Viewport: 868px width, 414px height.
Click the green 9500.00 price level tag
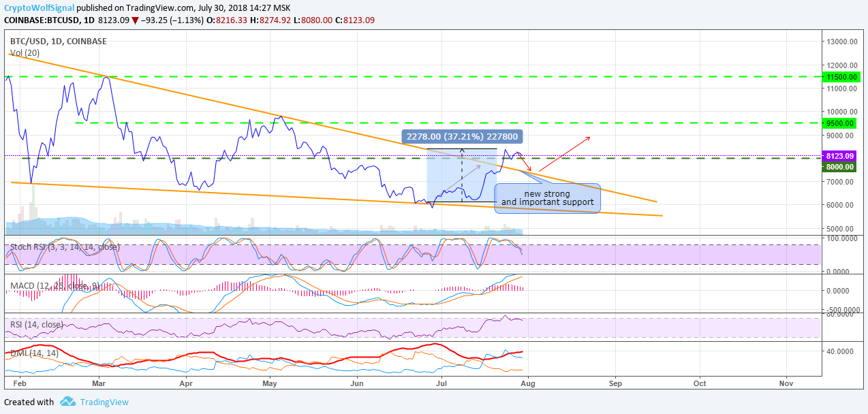tap(841, 123)
